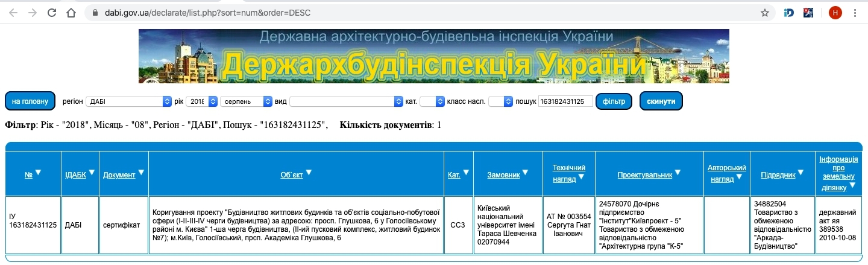Go back to previous page

(13, 12)
